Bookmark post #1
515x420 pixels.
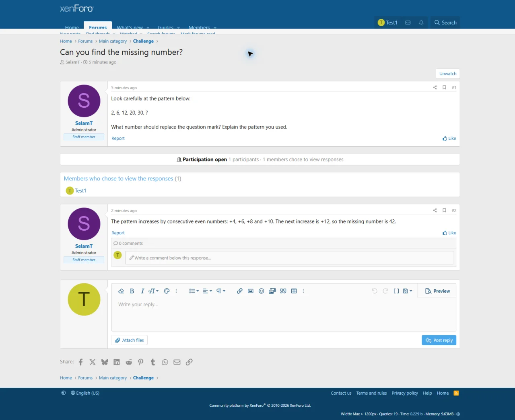[x=444, y=87]
